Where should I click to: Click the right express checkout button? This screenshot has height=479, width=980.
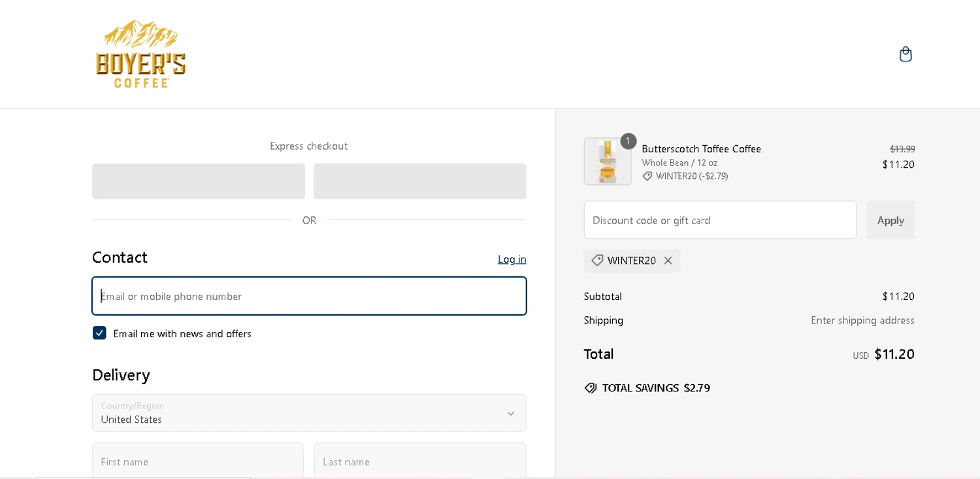click(420, 182)
